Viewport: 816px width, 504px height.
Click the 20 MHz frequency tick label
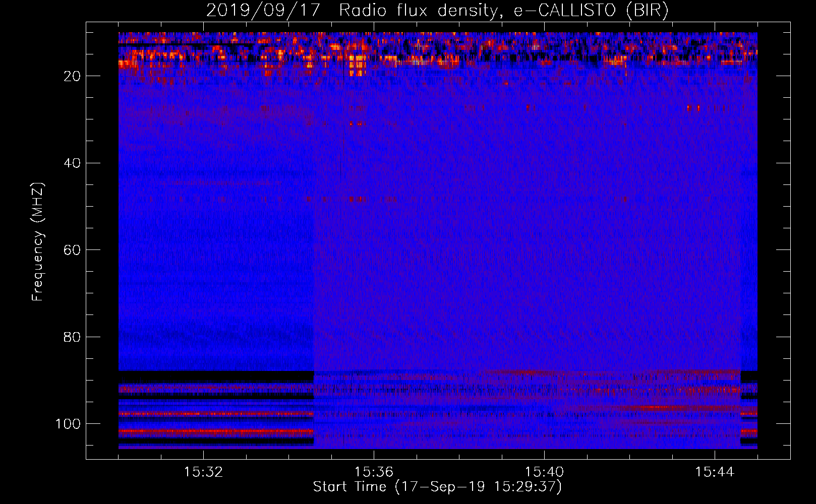pos(73,76)
